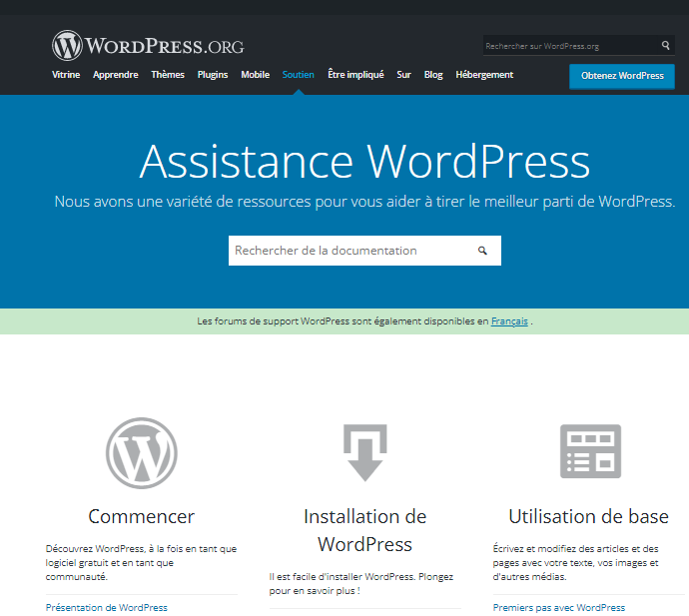Select the Soutien menu item
689x616 pixels.
(299, 75)
